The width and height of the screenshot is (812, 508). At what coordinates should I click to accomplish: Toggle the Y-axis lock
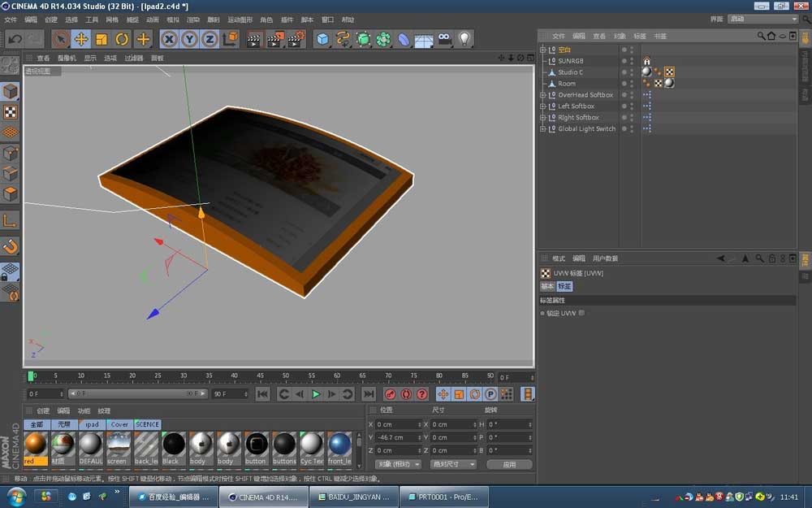pyautogui.click(x=188, y=38)
